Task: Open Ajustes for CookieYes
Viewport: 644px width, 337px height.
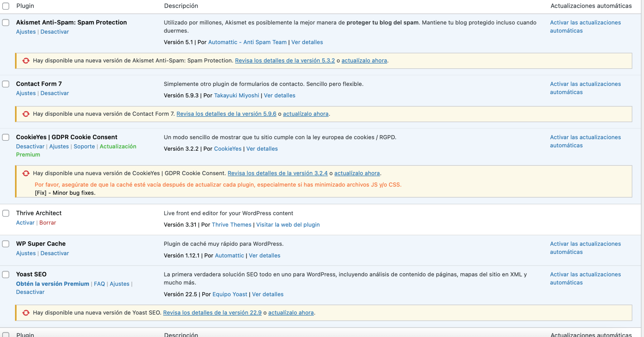Action: 59,147
